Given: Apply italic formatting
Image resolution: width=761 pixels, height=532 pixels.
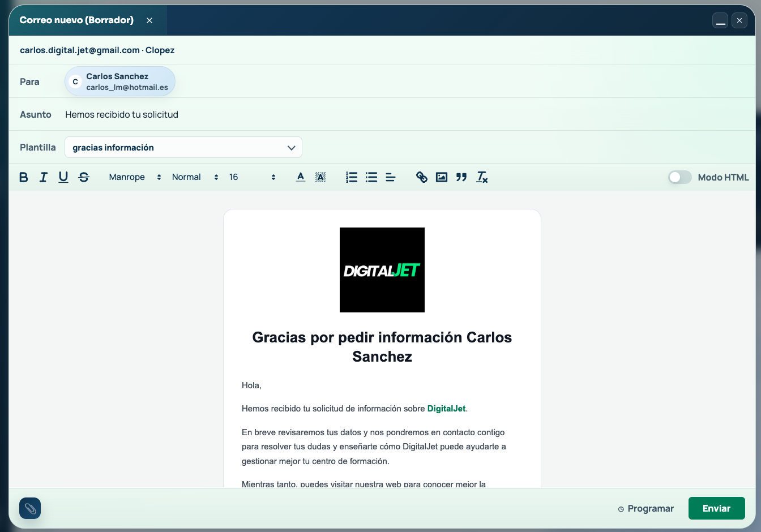Looking at the screenshot, I should tap(44, 177).
